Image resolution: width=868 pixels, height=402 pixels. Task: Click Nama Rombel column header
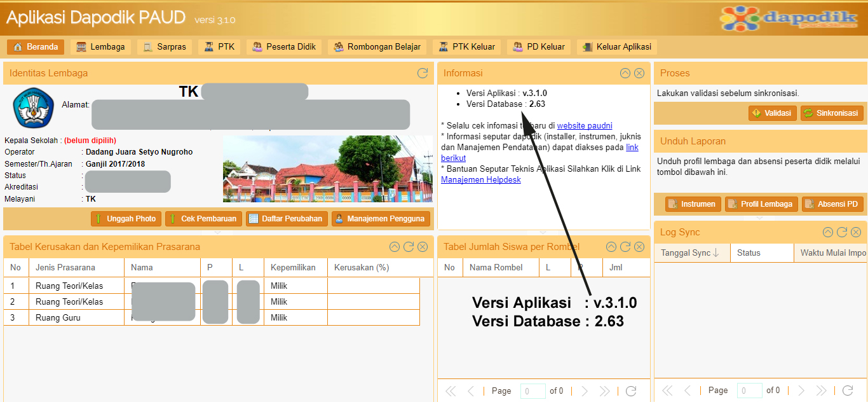click(501, 268)
